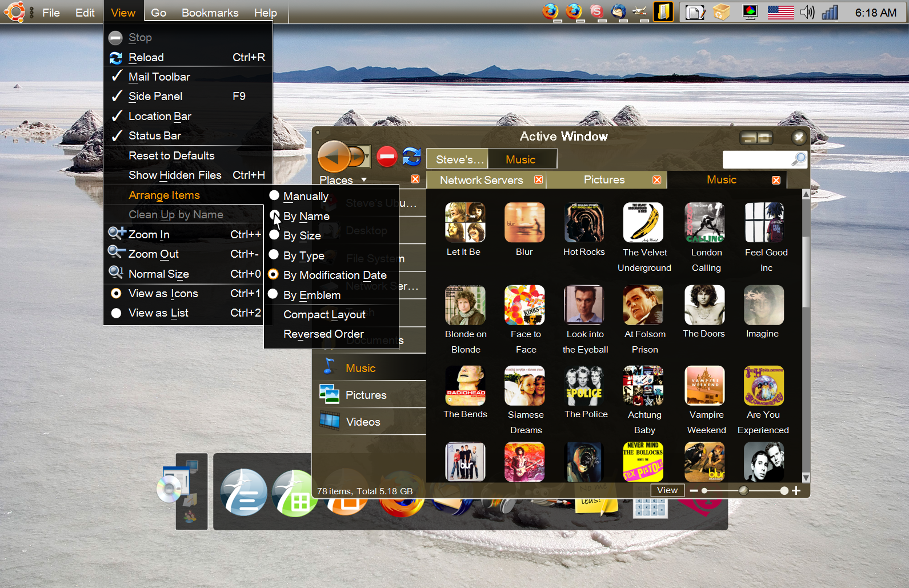Click the Ubuntu logo in the top panel
Screen dimensions: 909x588
pyautogui.click(x=14, y=11)
